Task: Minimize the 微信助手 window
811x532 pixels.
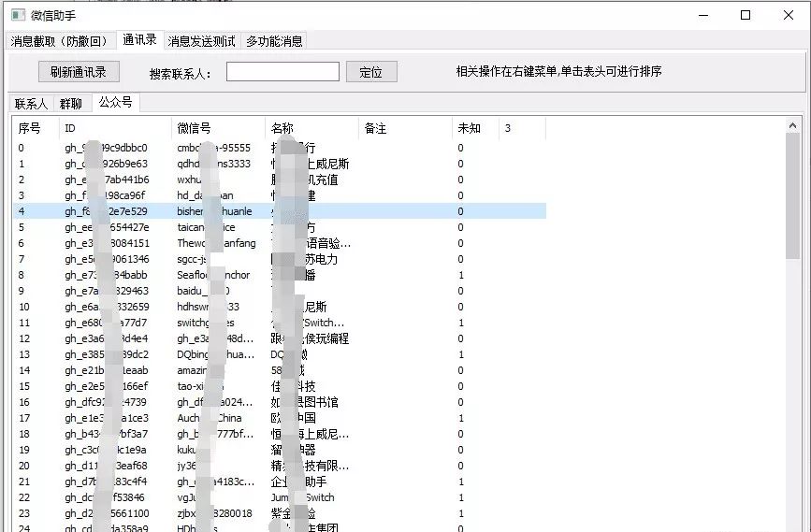Action: [x=703, y=15]
